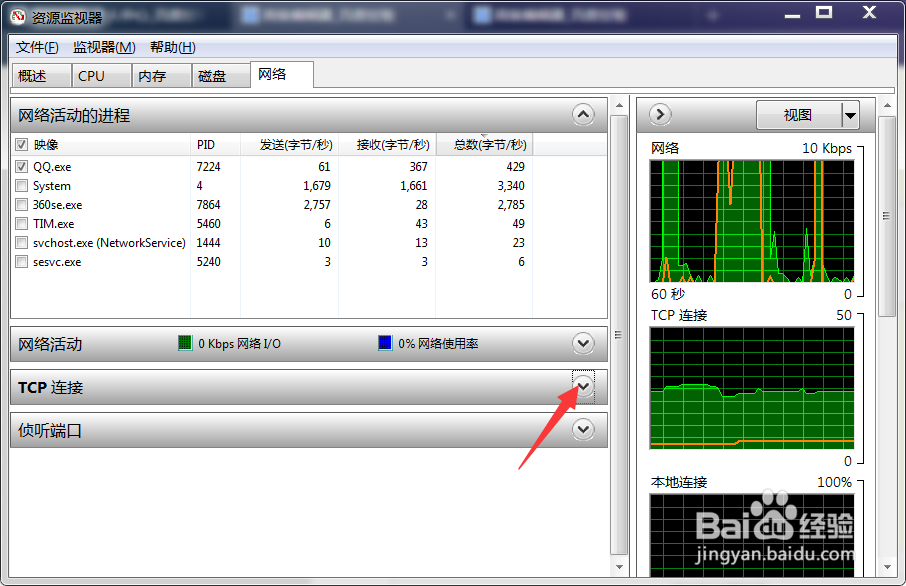Click sent bytes value 2,757
Screen dimensions: 906x586
[x=317, y=205]
